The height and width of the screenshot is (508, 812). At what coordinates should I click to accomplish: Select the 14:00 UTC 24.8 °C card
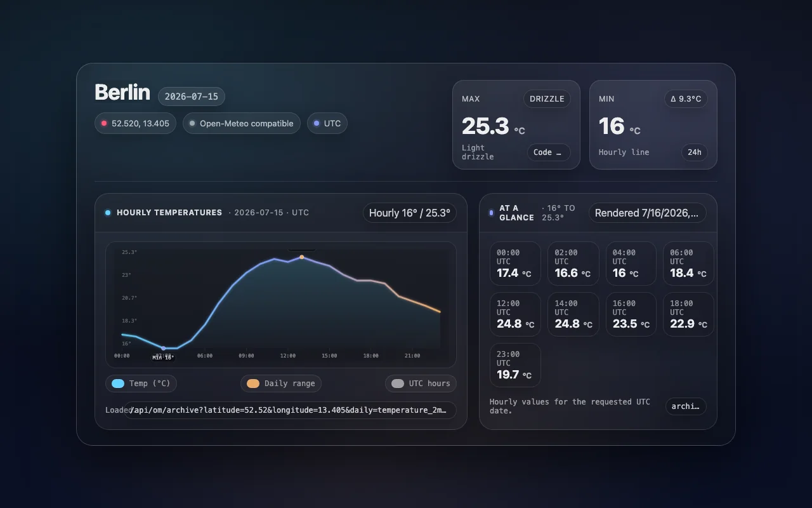pos(573,314)
